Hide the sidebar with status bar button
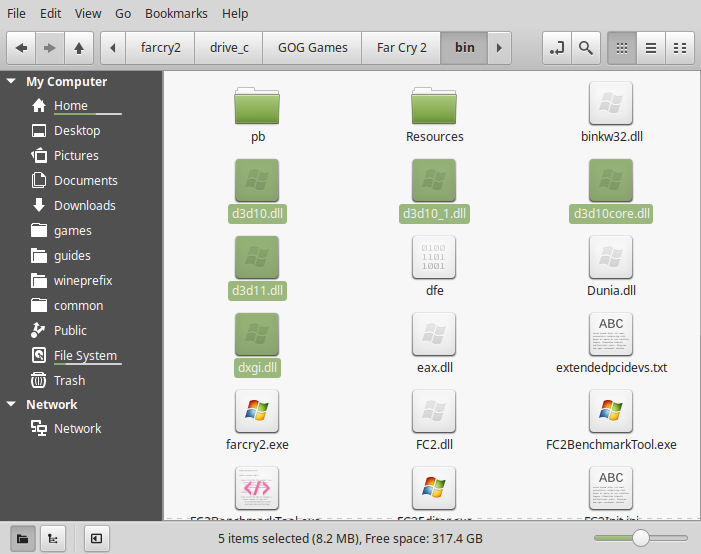701x554 pixels. 97,538
